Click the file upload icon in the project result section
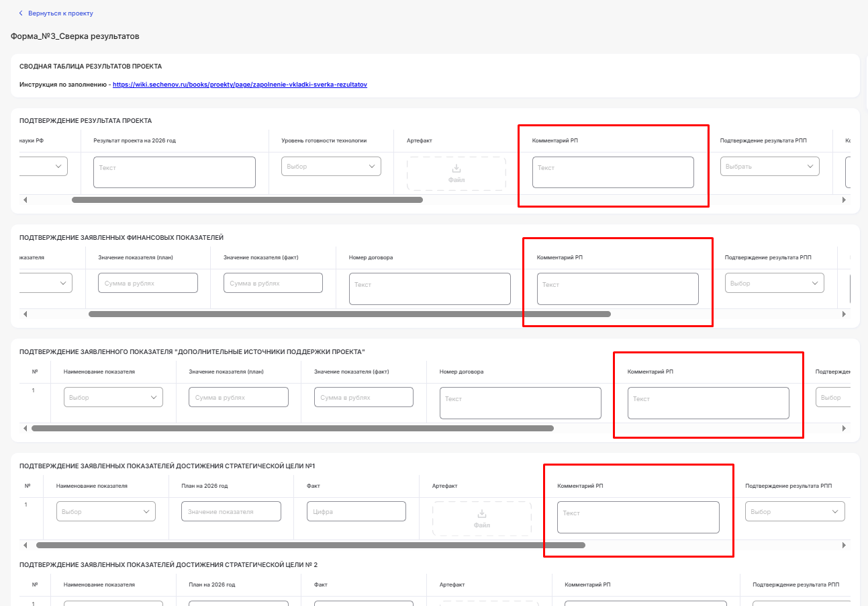The width and height of the screenshot is (868, 606). coord(456,169)
